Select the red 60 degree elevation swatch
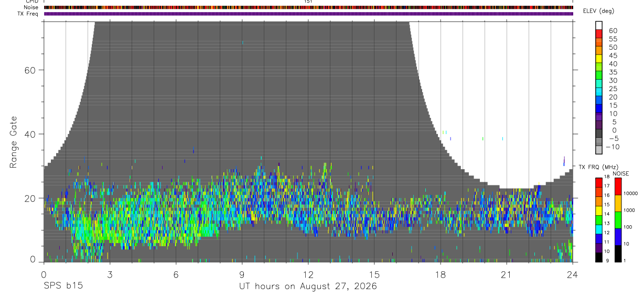The image size is (644, 297). coord(599,34)
